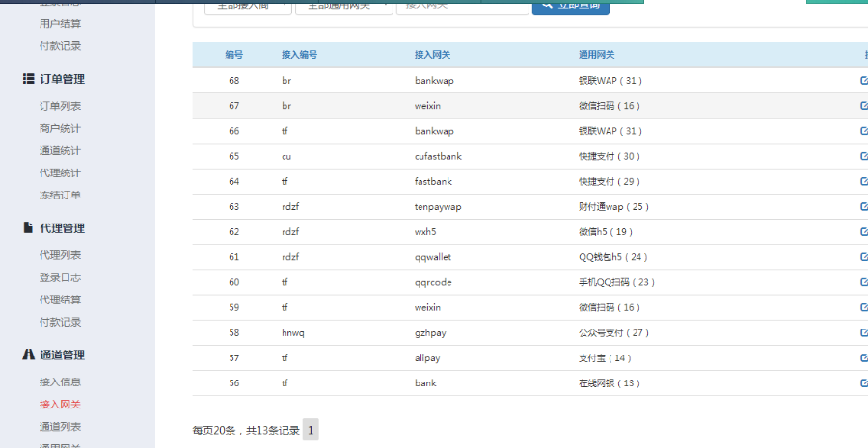868x448 pixels.
Task: Click 在线网银 ( 13 ) cell
Action: pos(610,383)
